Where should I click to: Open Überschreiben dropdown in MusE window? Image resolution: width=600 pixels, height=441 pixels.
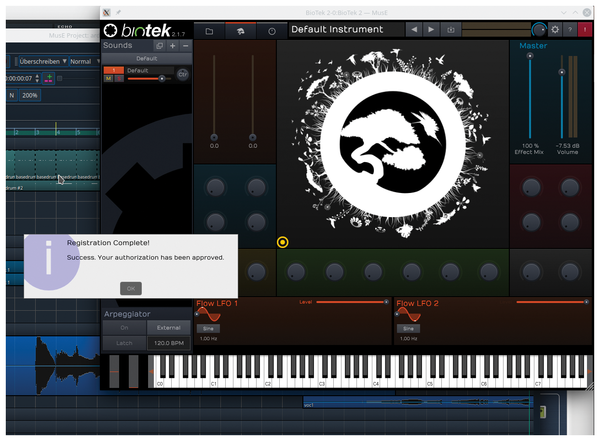[43, 61]
